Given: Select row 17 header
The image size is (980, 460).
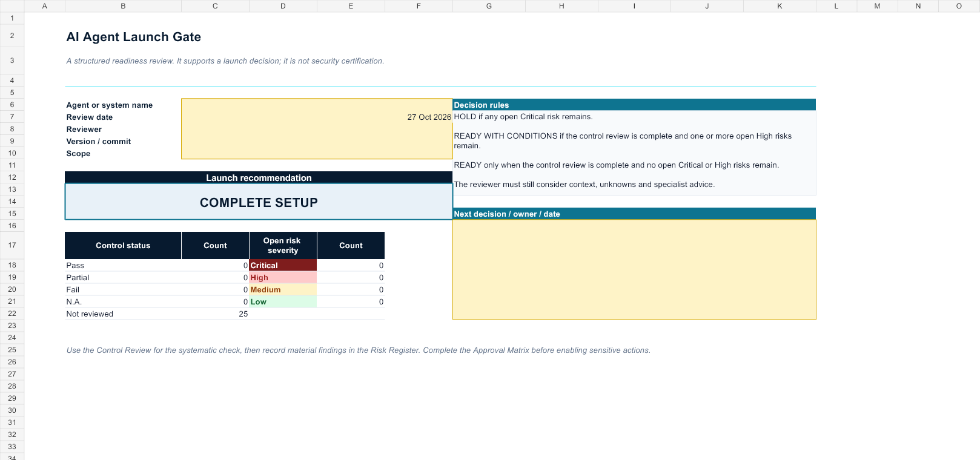Looking at the screenshot, I should tap(12, 245).
